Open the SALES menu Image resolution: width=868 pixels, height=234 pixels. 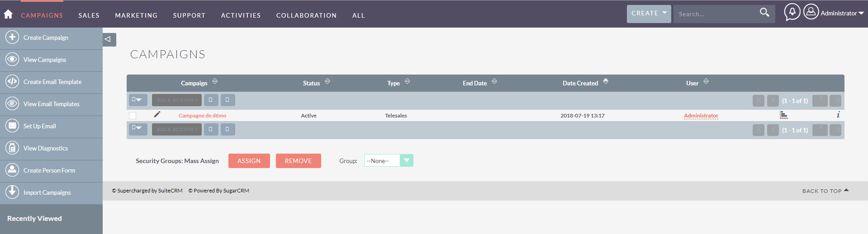(89, 15)
